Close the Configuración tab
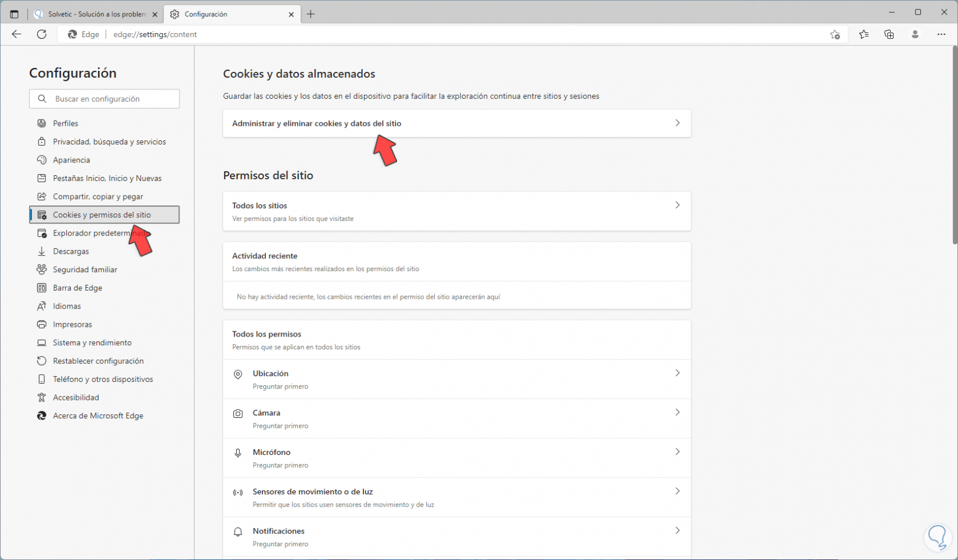Image resolution: width=958 pixels, height=560 pixels. pyautogui.click(x=291, y=14)
